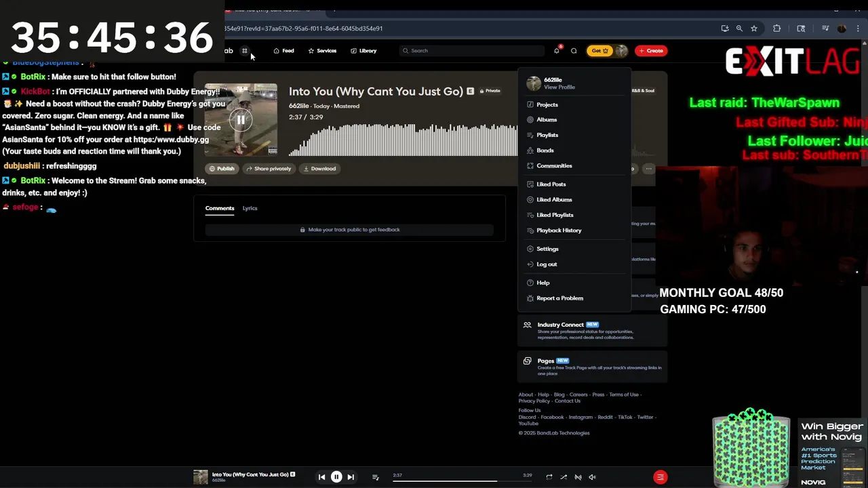Click the artist name 662lile under the title
The width and height of the screenshot is (868, 488).
[299, 106]
